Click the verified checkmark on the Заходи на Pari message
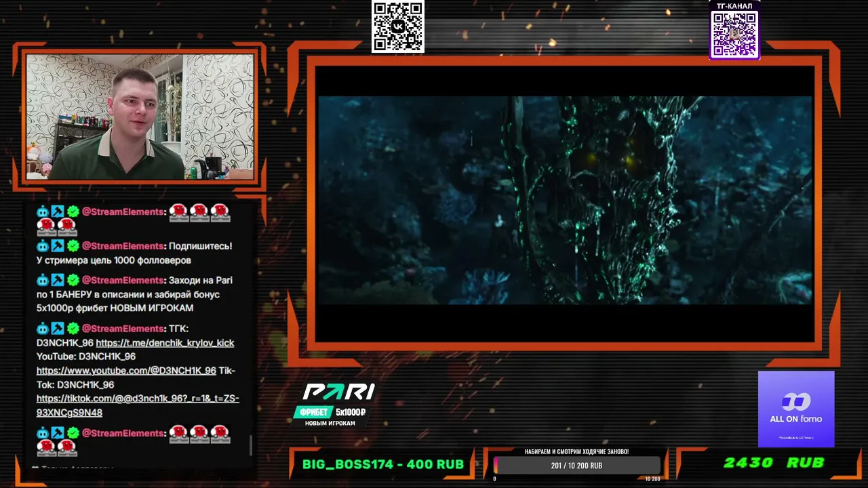This screenshot has height=488, width=868. [73, 280]
